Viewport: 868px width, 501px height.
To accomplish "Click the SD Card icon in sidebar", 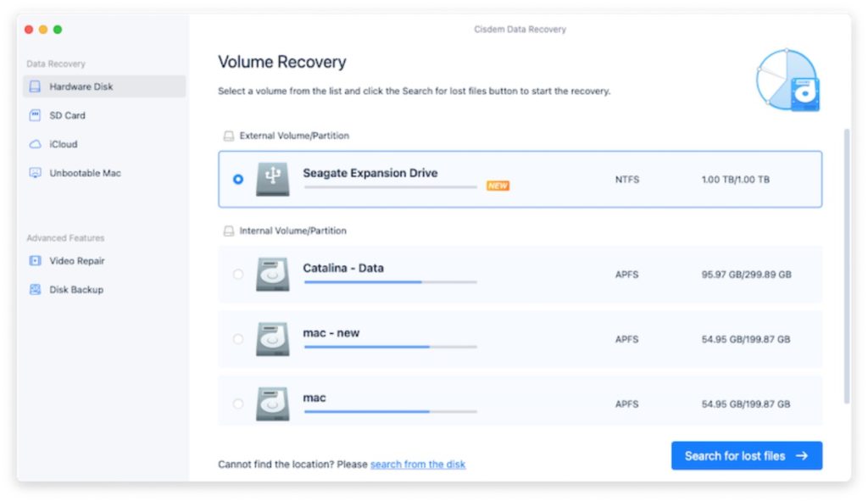I will click(36, 115).
